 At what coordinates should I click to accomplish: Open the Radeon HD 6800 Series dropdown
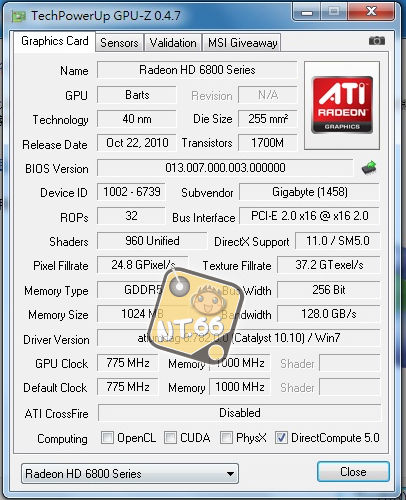pos(130,474)
